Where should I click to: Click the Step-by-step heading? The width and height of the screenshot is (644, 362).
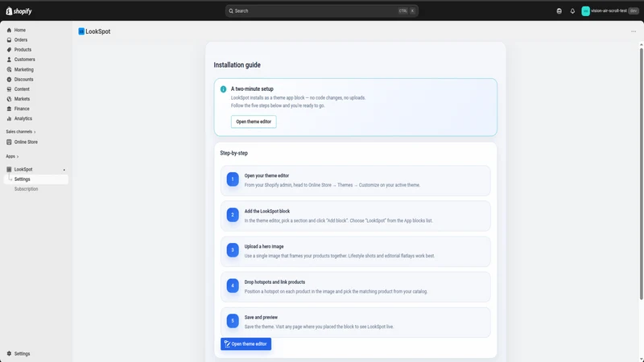tap(233, 153)
